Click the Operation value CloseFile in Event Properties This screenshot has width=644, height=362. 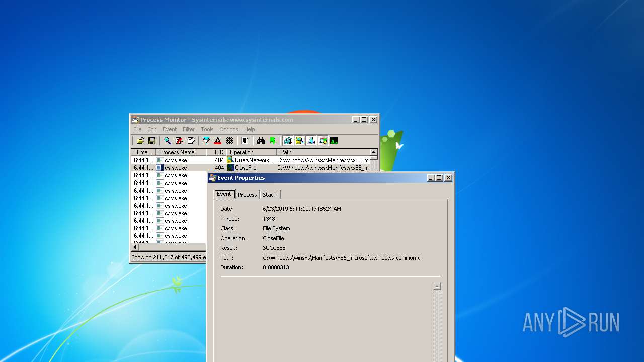pyautogui.click(x=273, y=238)
